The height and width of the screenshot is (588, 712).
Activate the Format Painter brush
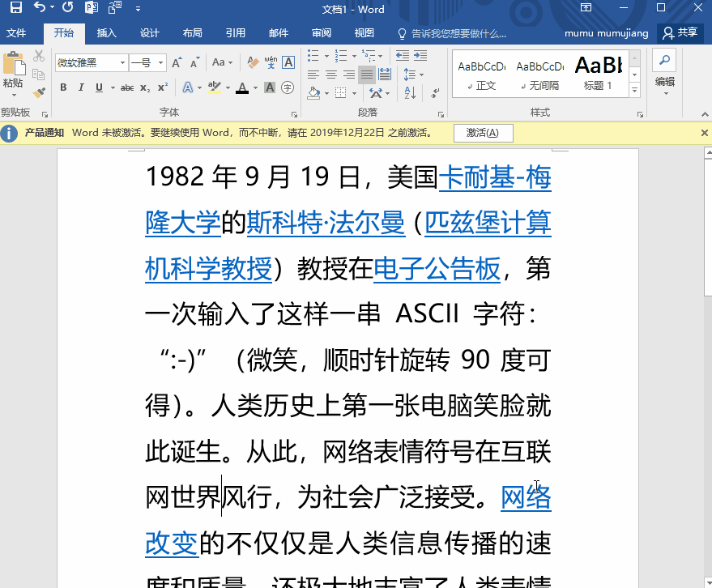[x=39, y=92]
